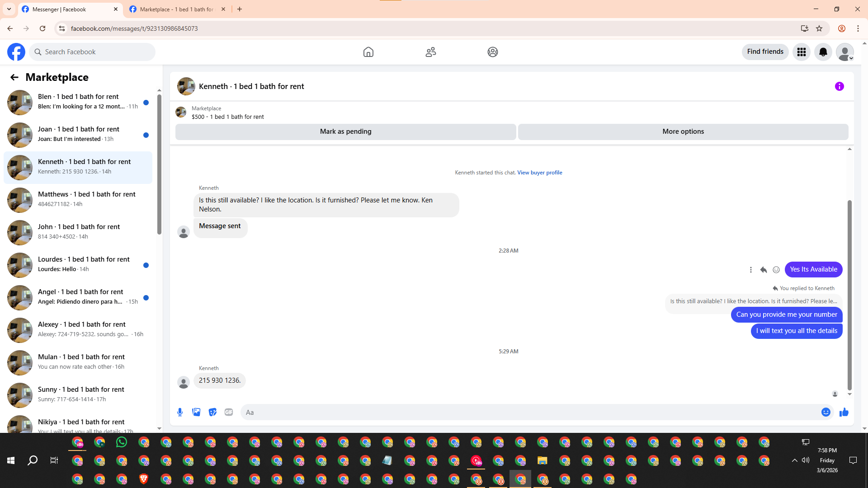The width and height of the screenshot is (868, 488).
Task: Switch to Marketplace browser tab
Action: (x=176, y=9)
